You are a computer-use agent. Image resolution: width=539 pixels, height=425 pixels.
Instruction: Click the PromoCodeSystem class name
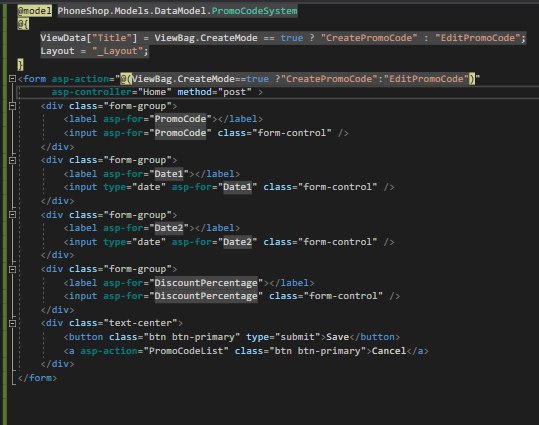tap(254, 11)
